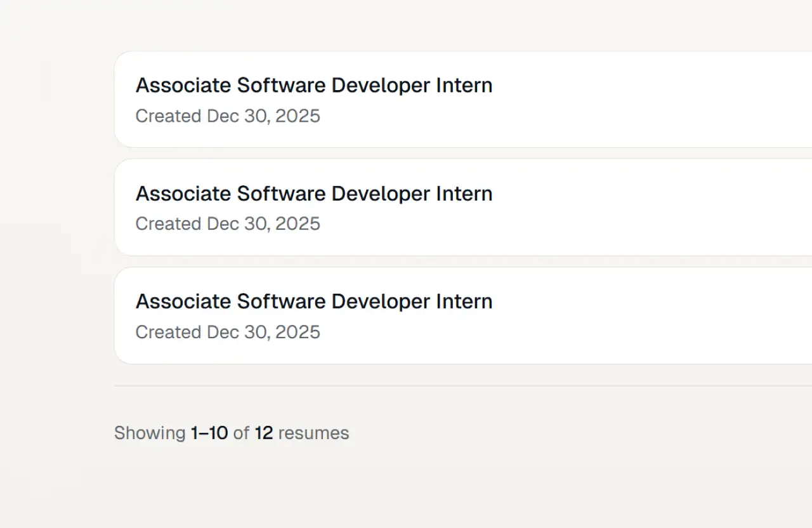Open the top Associate Software Developer Intern resume
Image resolution: width=812 pixels, height=528 pixels.
(313, 86)
